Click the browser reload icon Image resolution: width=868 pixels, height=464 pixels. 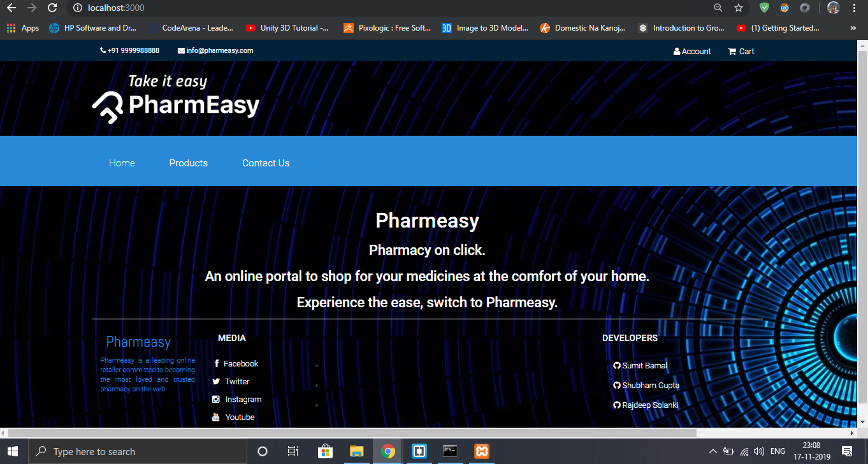pyautogui.click(x=52, y=8)
